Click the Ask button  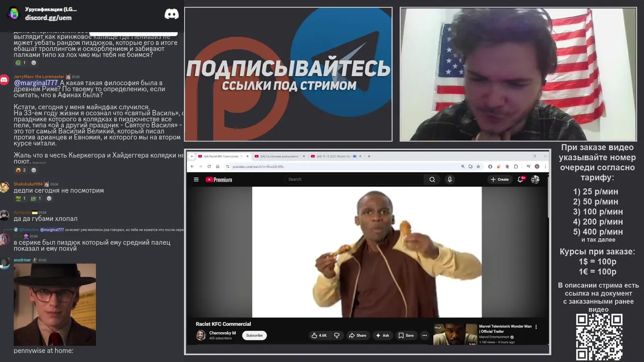pyautogui.click(x=382, y=335)
